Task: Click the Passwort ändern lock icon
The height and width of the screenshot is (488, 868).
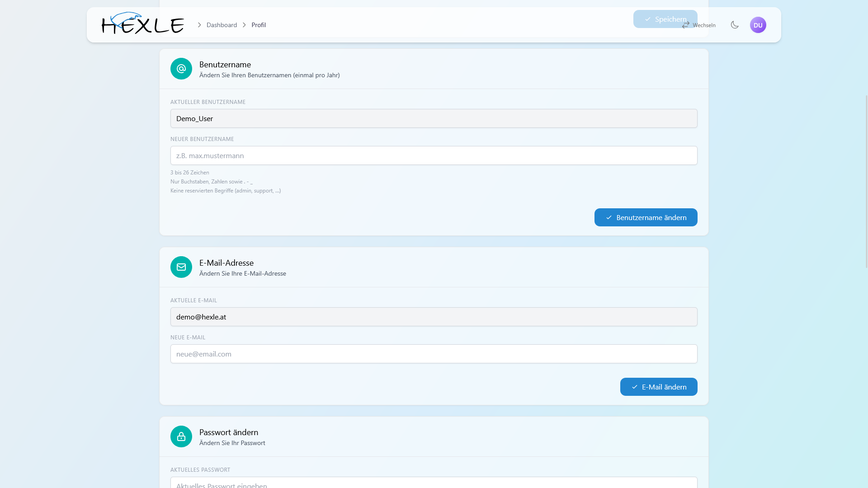Action: tap(181, 436)
